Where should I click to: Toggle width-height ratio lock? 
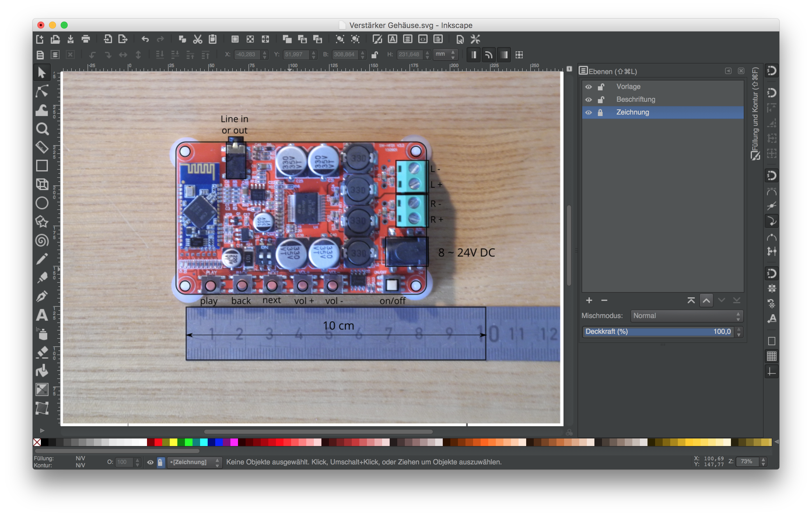pyautogui.click(x=374, y=55)
